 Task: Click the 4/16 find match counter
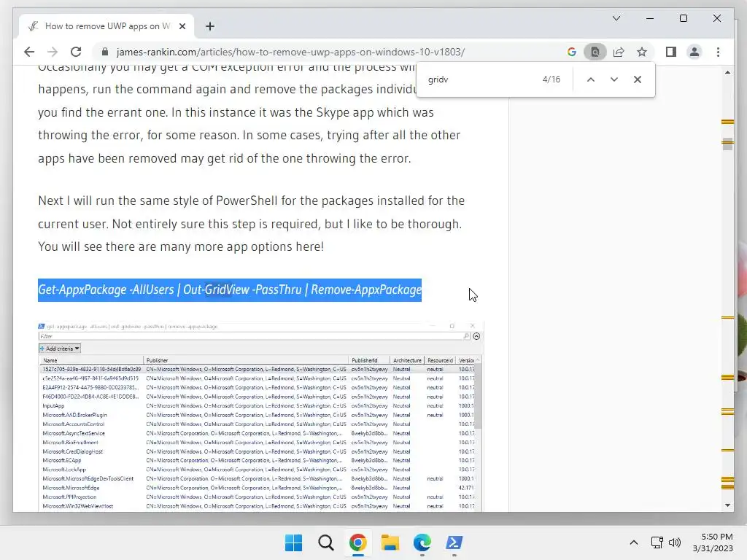(551, 79)
